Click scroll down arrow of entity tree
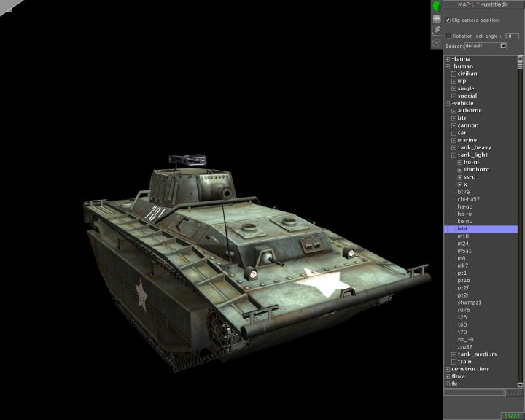The width and height of the screenshot is (525, 420). point(521,384)
